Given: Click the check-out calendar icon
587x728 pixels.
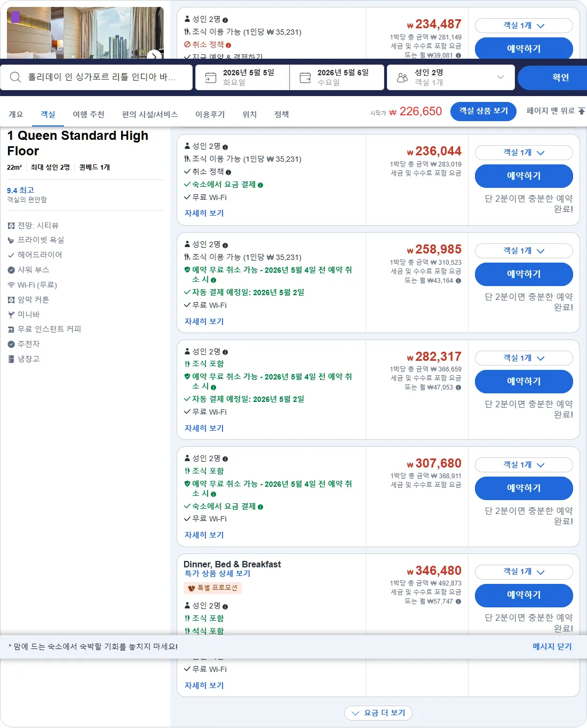Looking at the screenshot, I should click(x=305, y=78).
